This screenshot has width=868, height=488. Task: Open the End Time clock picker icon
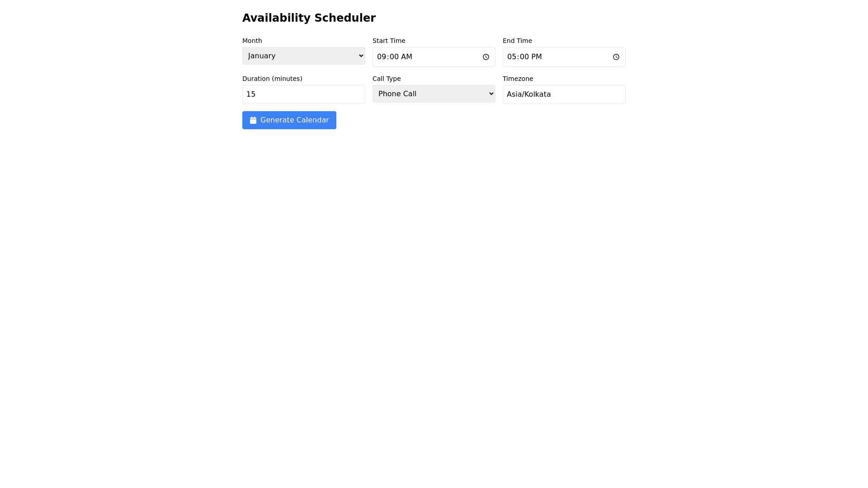coord(616,57)
